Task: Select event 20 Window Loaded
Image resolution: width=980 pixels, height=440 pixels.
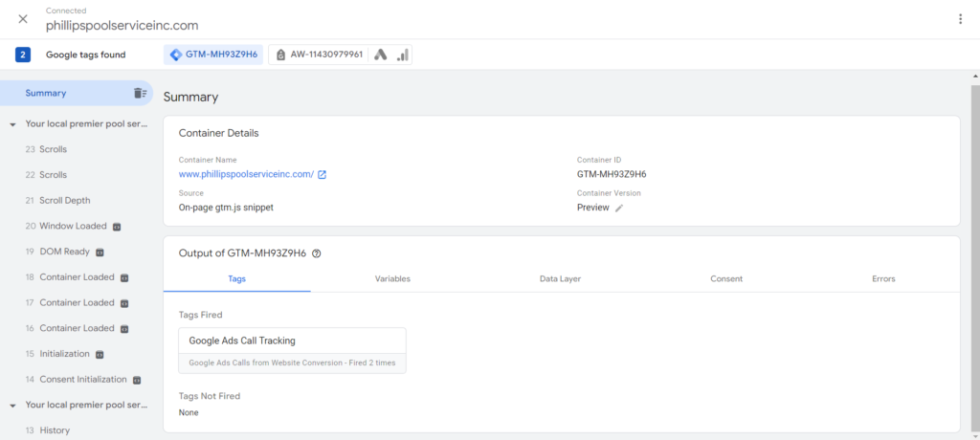Action: 66,226
